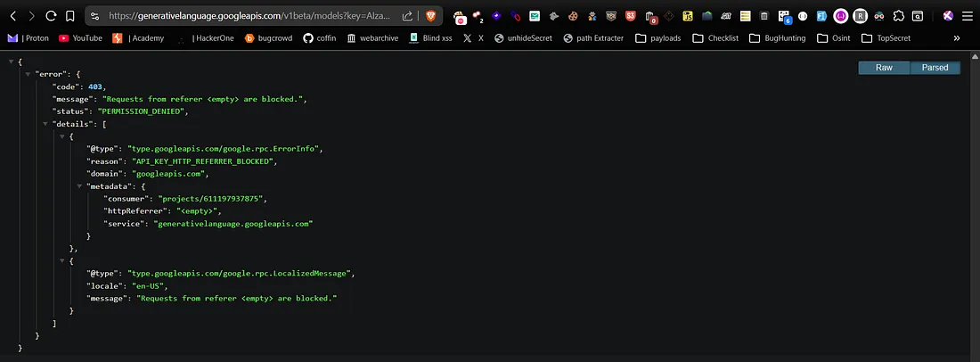Open the path Extracter bookmark
This screenshot has height=362, width=980.
(x=593, y=38)
